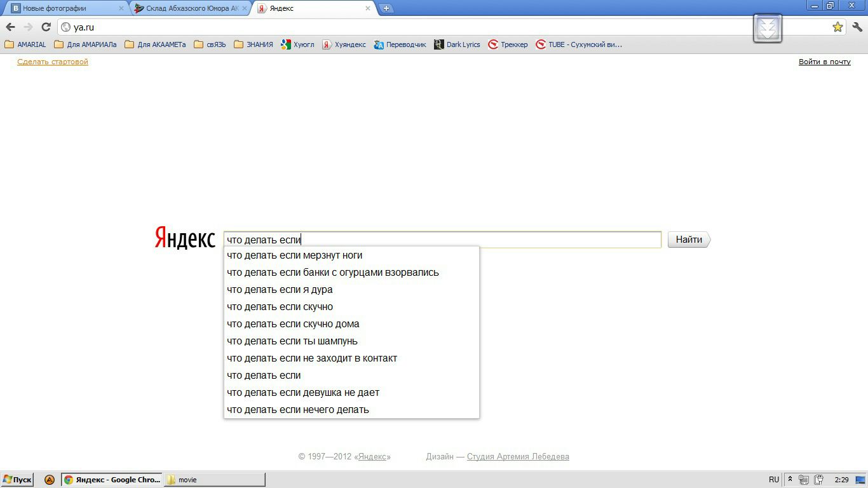
Task: Close the Яндекс tab
Action: tap(367, 8)
